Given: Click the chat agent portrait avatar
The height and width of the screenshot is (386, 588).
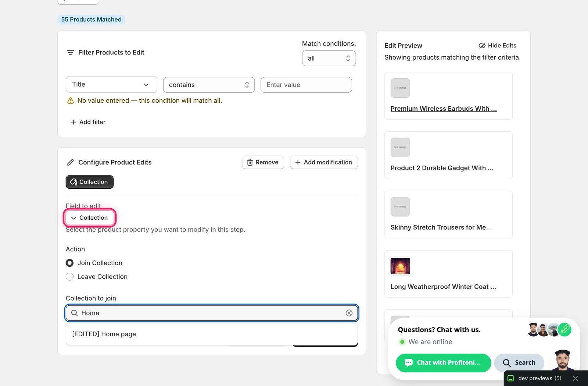Looking at the screenshot, I should pyautogui.click(x=562, y=360).
